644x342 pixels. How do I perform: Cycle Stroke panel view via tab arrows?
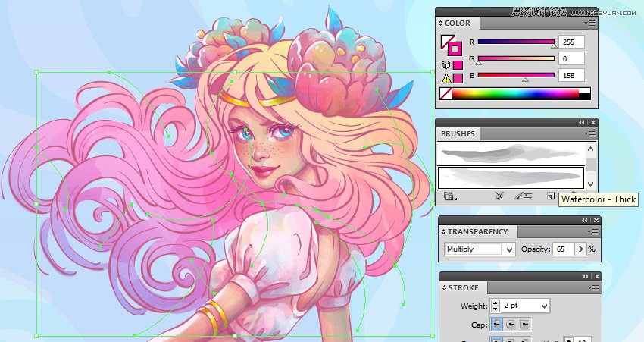coord(444,288)
